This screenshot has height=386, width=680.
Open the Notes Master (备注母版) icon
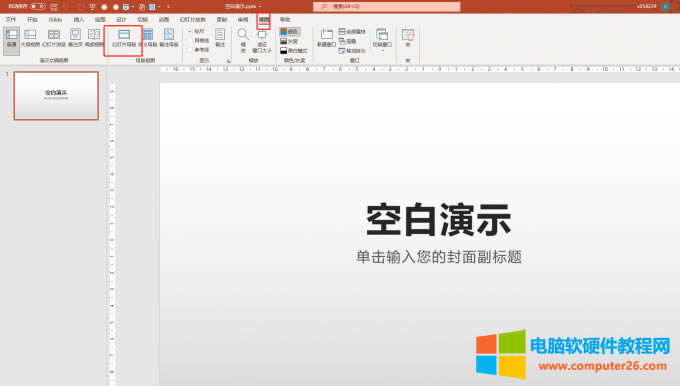[169, 38]
